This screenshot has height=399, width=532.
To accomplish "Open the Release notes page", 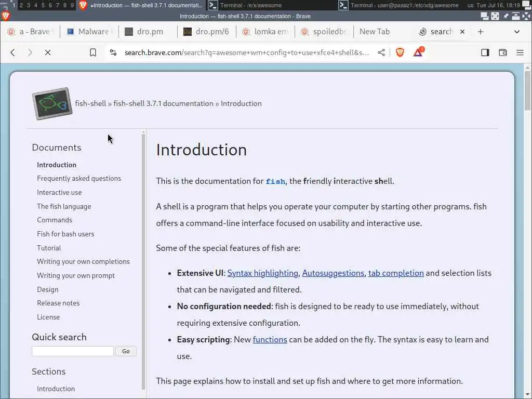I will 58,303.
